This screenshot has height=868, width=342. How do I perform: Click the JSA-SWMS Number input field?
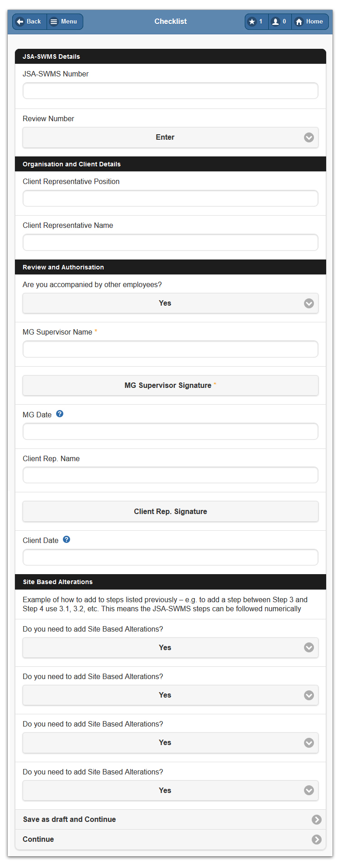[x=171, y=91]
